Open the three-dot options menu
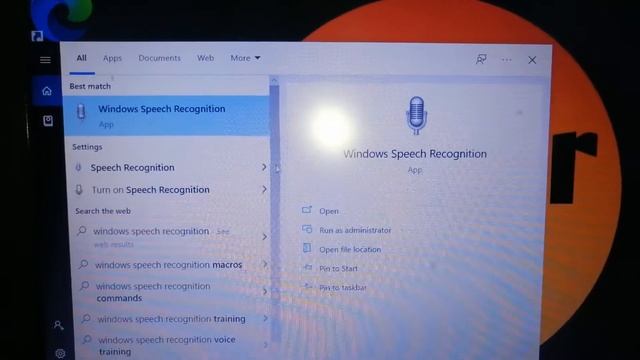Image resolution: width=640 pixels, height=360 pixels. (x=507, y=60)
